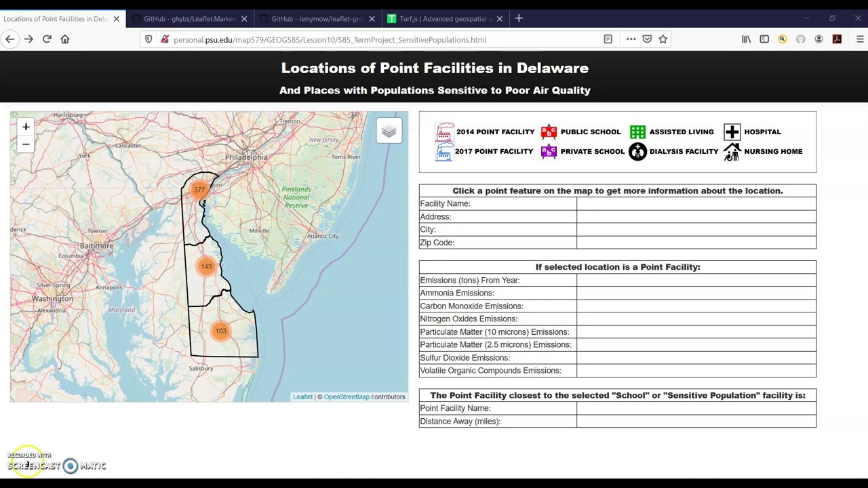Switch to the GitHub ghybs/Leaflet.Marker tab
The image size is (868, 488).
pos(189,19)
